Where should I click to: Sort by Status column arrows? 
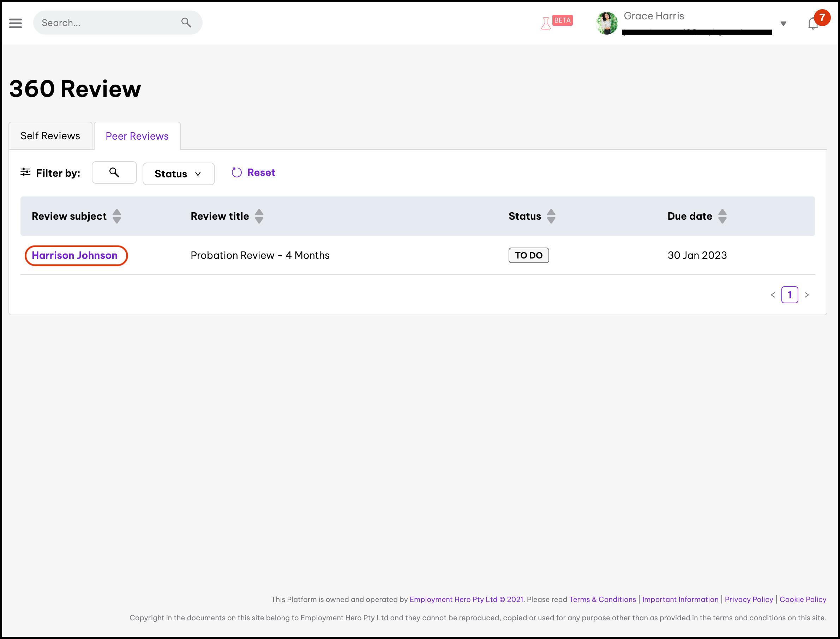click(x=551, y=216)
